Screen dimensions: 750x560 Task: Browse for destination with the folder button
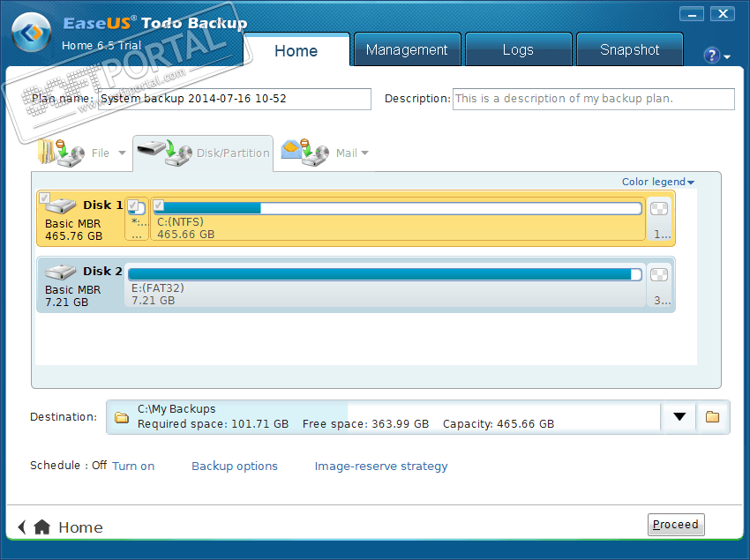[713, 417]
